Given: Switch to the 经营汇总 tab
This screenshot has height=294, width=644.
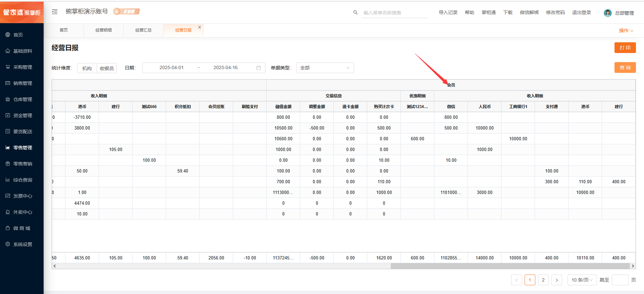Looking at the screenshot, I should coord(144,30).
